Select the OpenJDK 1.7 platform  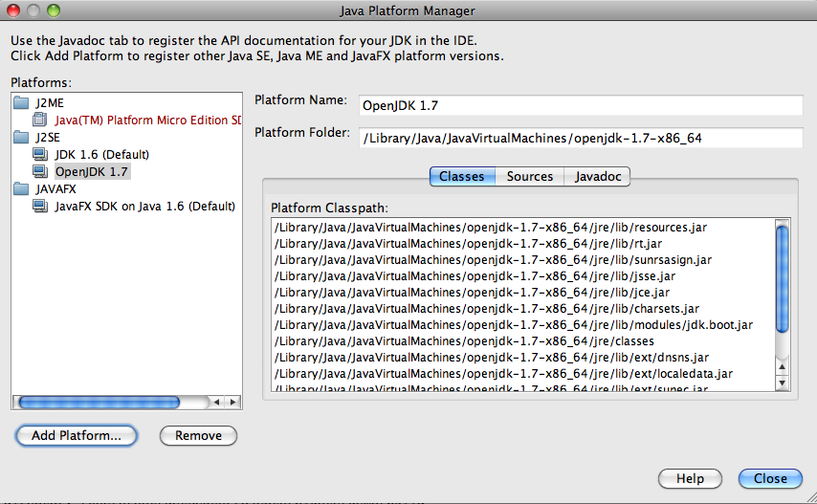pos(92,172)
